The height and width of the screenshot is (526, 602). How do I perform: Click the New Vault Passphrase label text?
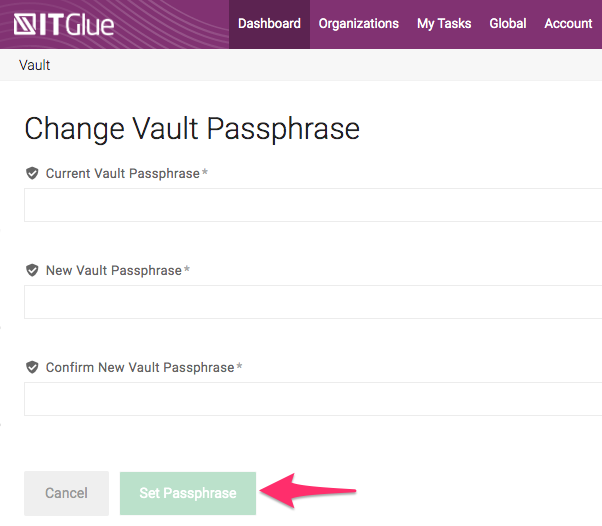pyautogui.click(x=114, y=270)
